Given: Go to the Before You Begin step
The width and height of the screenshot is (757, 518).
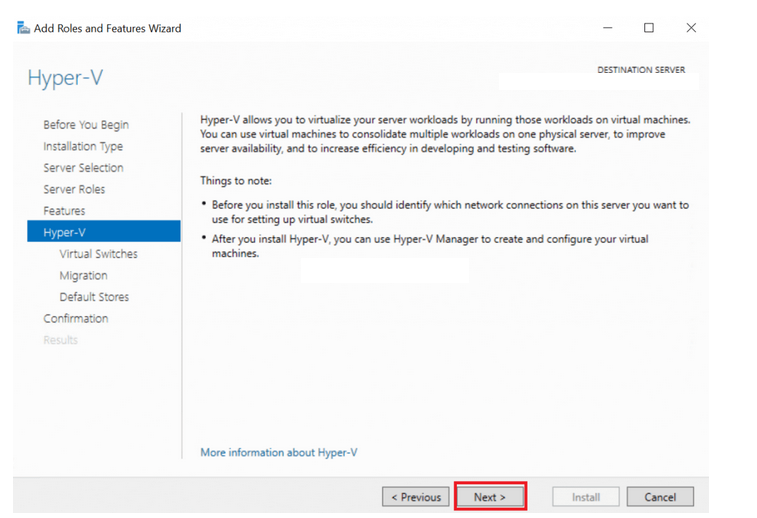Looking at the screenshot, I should pyautogui.click(x=86, y=125).
